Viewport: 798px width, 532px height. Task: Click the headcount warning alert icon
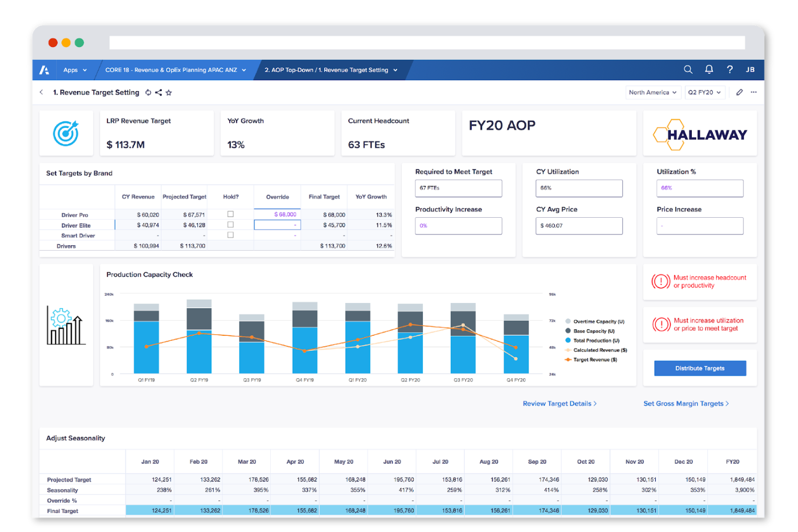(661, 281)
